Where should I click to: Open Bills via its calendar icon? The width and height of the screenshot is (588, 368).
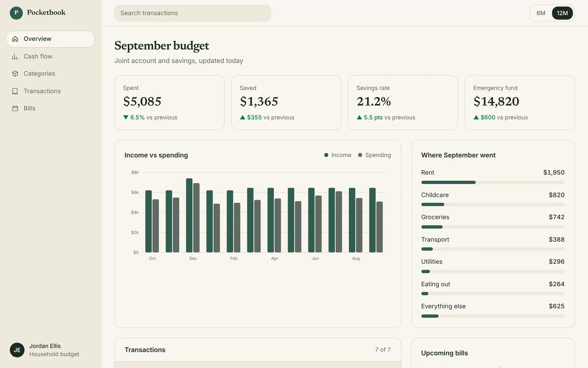tap(15, 108)
